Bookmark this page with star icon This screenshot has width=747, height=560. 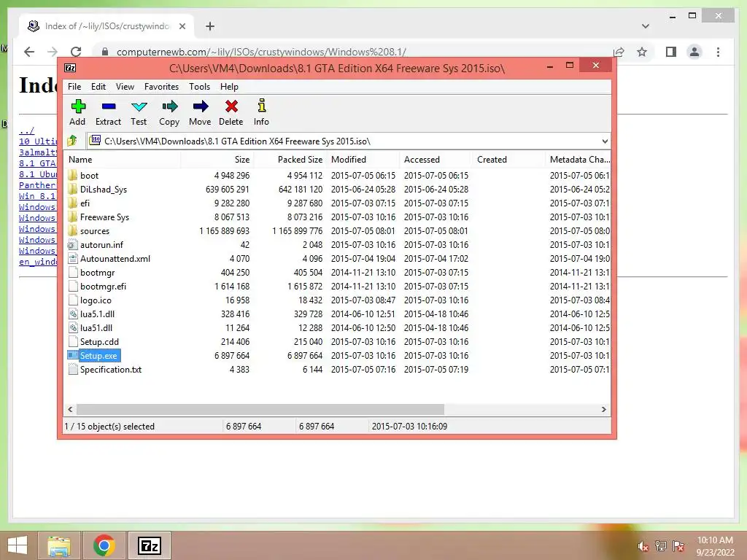pyautogui.click(x=642, y=52)
